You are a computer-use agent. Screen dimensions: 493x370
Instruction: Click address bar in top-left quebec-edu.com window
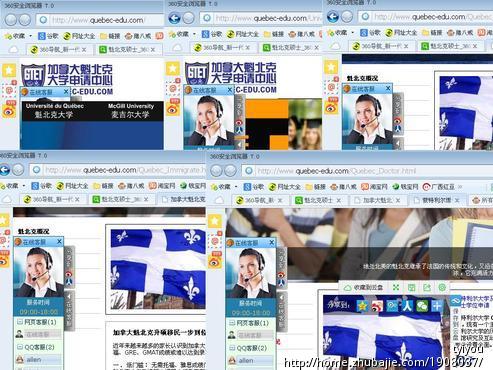pyautogui.click(x=100, y=20)
